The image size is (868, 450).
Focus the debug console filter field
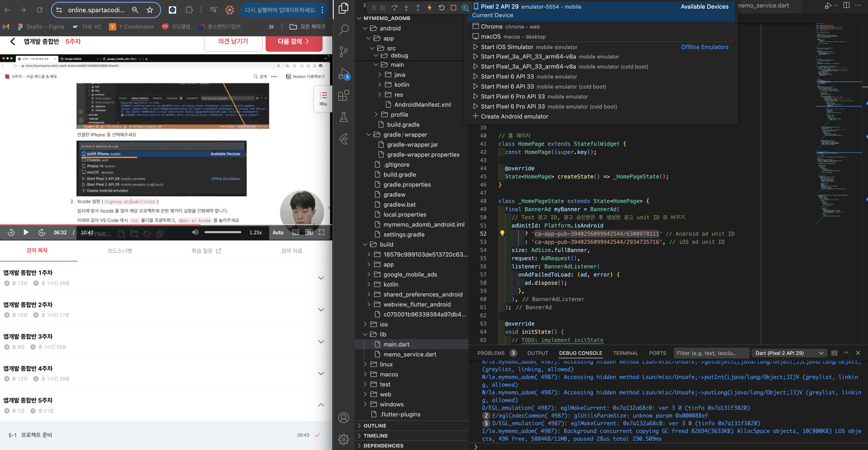(711, 353)
